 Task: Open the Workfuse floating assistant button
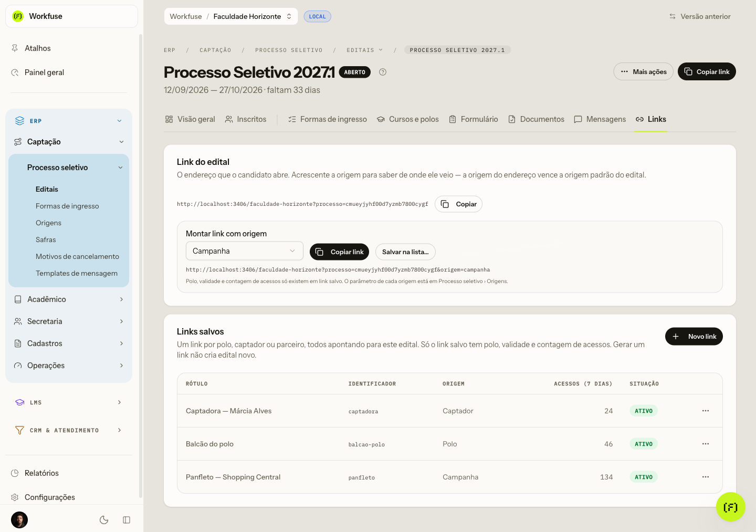(730, 507)
